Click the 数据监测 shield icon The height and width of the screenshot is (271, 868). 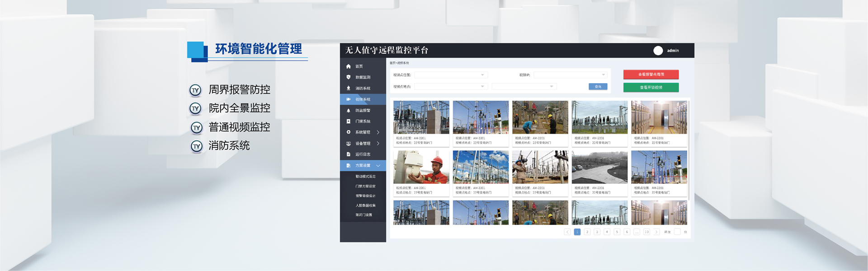[348, 77]
